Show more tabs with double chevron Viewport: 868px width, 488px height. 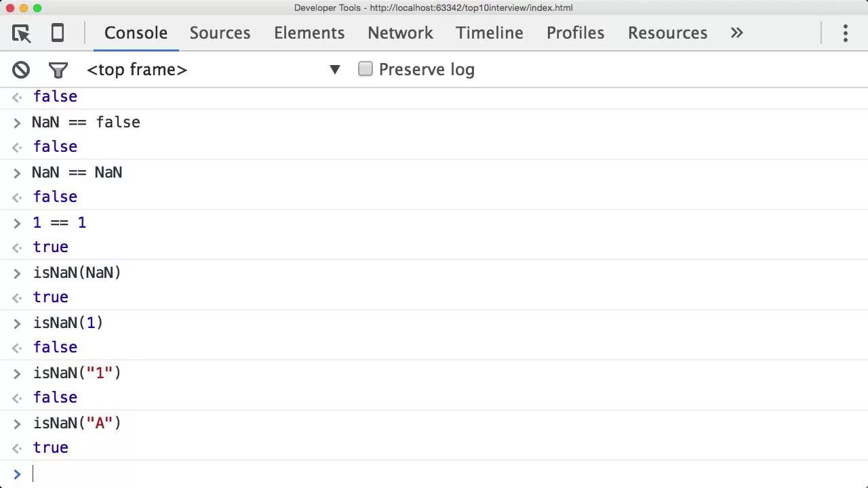point(737,33)
